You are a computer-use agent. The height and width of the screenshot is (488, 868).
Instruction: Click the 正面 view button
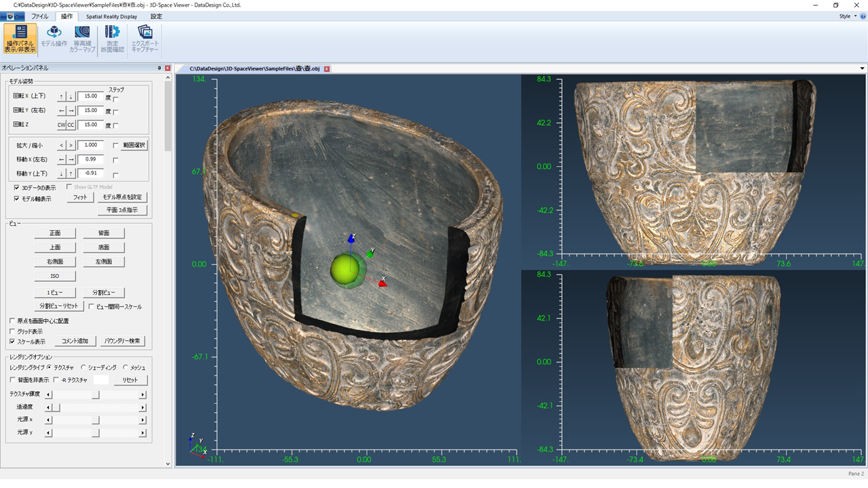coord(55,233)
